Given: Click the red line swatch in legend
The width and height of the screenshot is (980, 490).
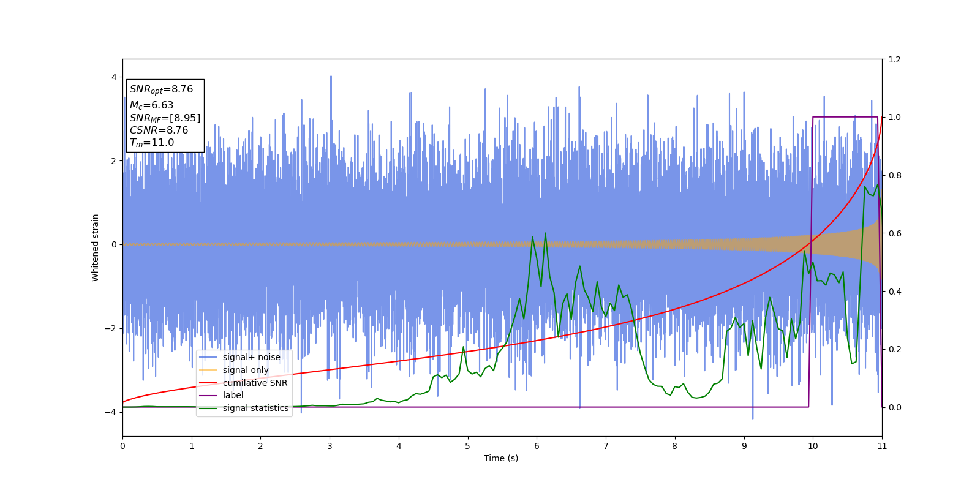Looking at the screenshot, I should click(208, 383).
